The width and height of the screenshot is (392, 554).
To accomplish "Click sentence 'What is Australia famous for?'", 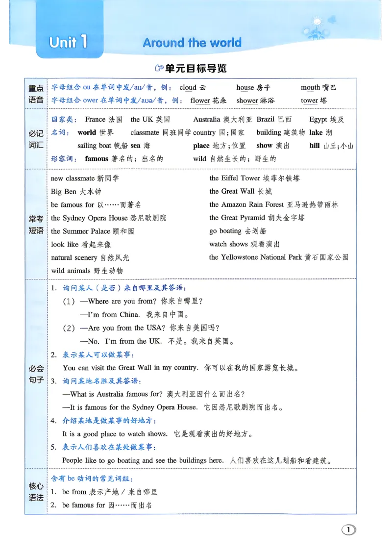I will coord(116,394).
